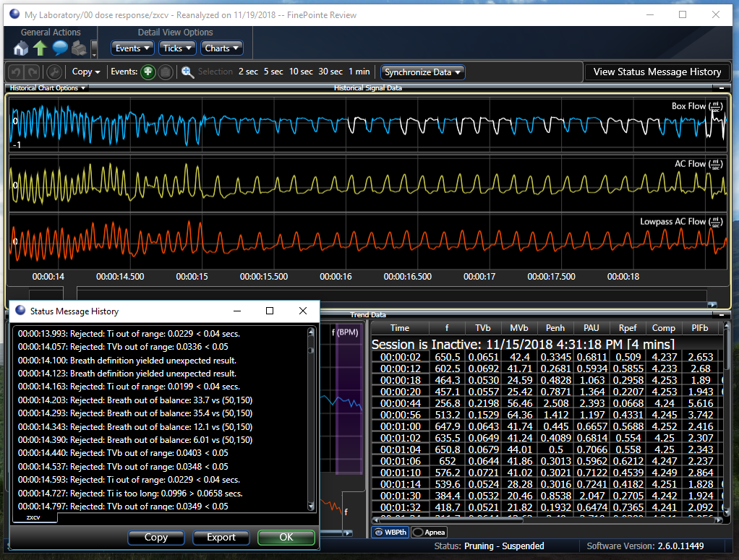The height and width of the screenshot is (560, 739).
Task: Click the blue speech bubble comment icon
Action: (x=59, y=48)
